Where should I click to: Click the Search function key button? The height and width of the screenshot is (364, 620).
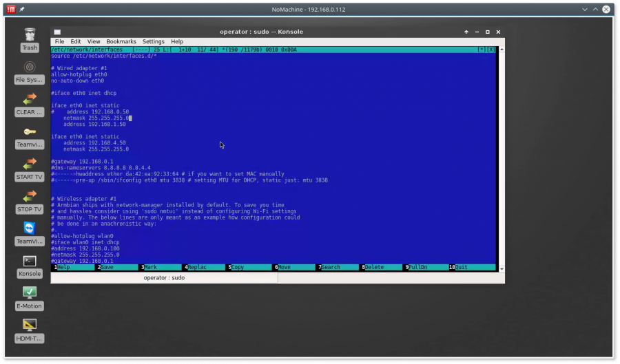331,267
